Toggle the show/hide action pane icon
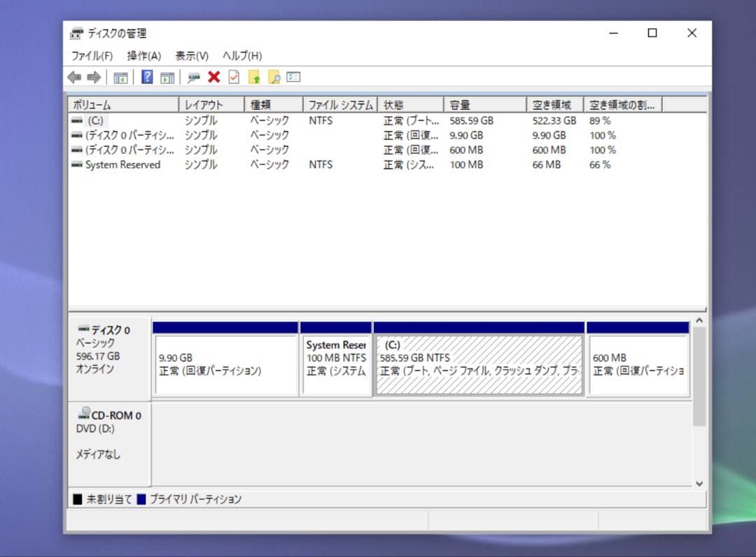756x557 pixels. click(x=167, y=78)
